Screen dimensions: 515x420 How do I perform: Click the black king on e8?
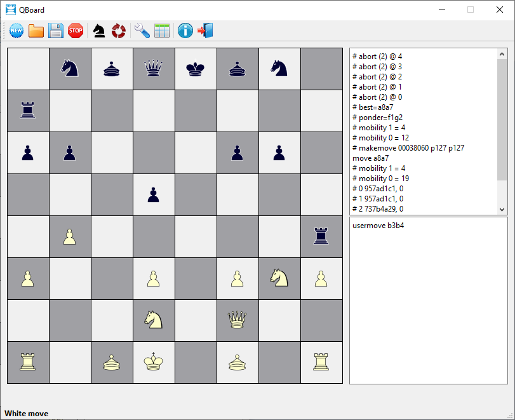click(x=196, y=69)
